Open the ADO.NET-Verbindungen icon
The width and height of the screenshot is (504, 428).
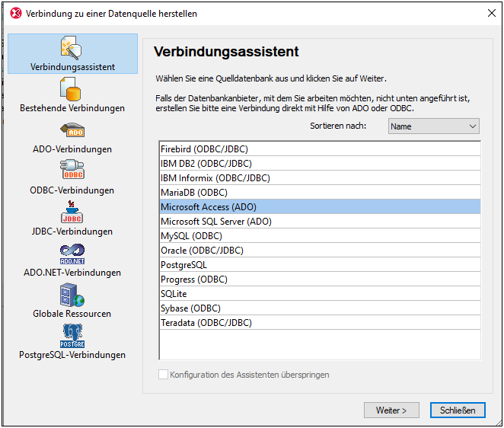(x=72, y=254)
